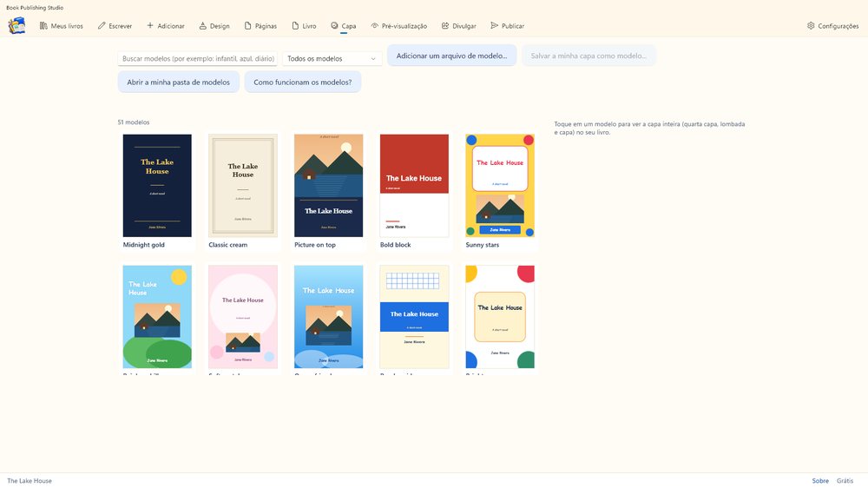Go to the Design tab
The image size is (868, 488).
[214, 26]
